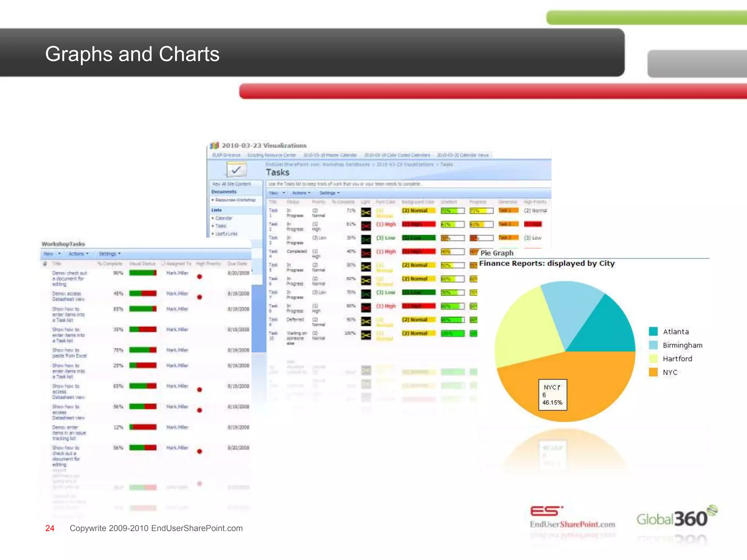This screenshot has height=560, width=747.
Task: Click the 2010-03-23 Visualizations site logo icon
Action: pyautogui.click(x=214, y=145)
